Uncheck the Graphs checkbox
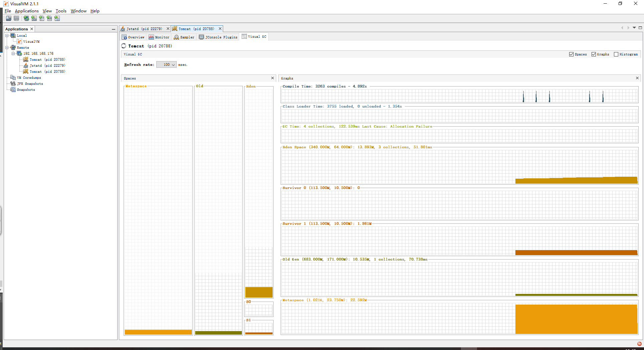This screenshot has width=644, height=350. [x=594, y=54]
